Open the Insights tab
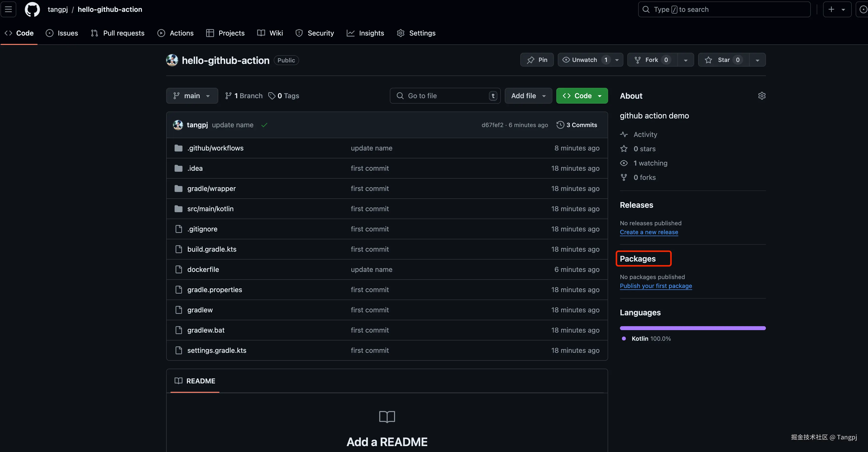Viewport: 868px width, 452px height. [x=365, y=33]
